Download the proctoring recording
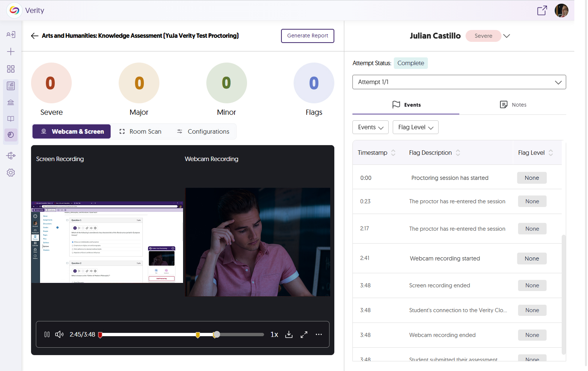The image size is (588, 371). tap(289, 334)
